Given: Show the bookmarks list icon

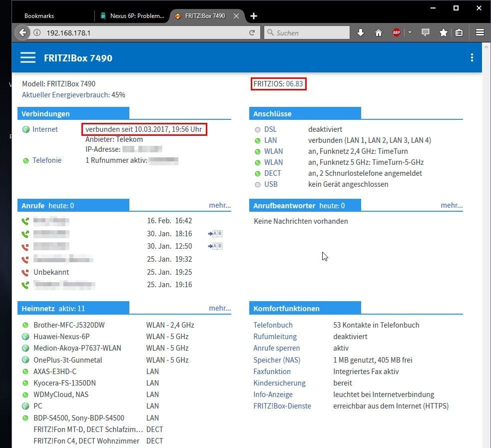Looking at the screenshot, I should pos(459,32).
